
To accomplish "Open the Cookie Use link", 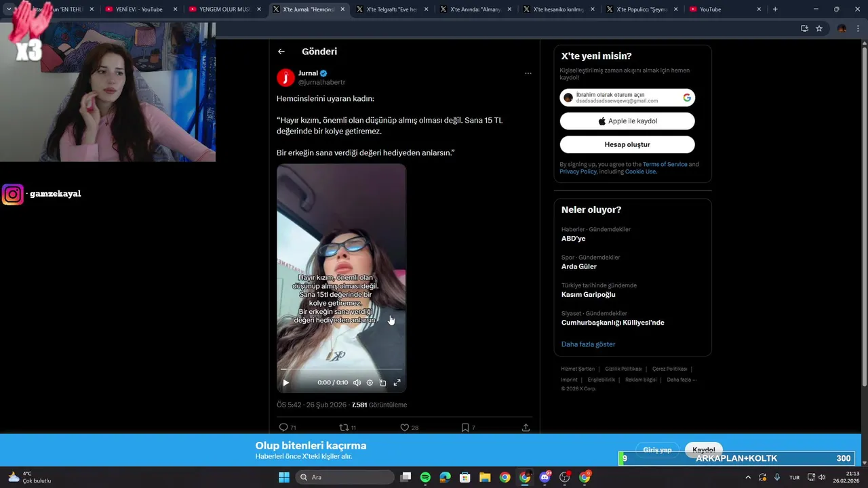I will pyautogui.click(x=640, y=171).
